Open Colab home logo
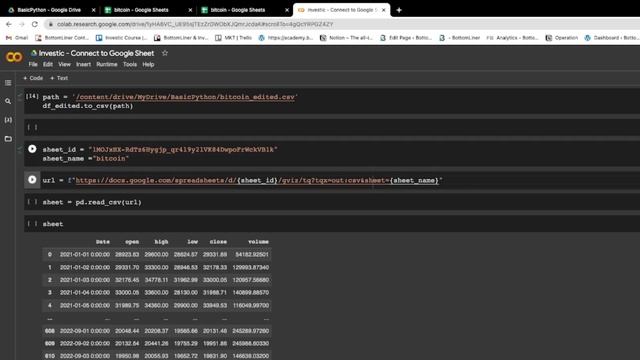The height and width of the screenshot is (360, 640). (x=14, y=57)
